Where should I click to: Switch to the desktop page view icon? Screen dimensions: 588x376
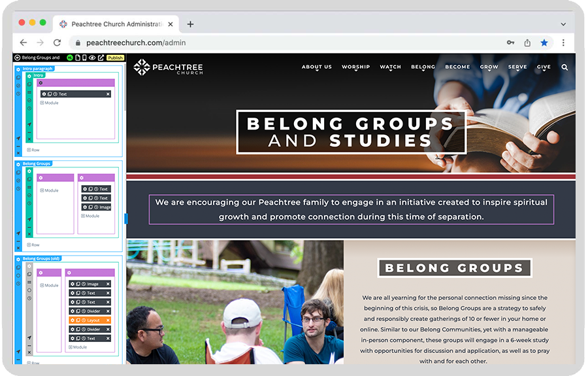point(78,58)
